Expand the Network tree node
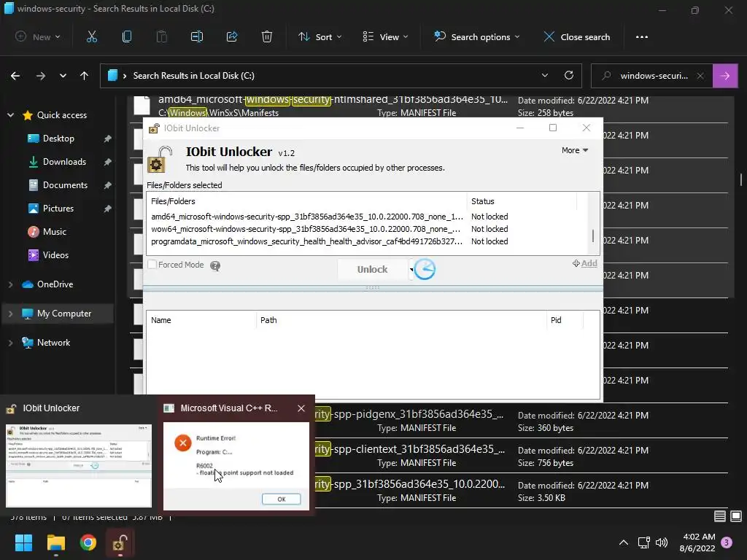Viewport: 747px width, 560px height. pos(10,343)
